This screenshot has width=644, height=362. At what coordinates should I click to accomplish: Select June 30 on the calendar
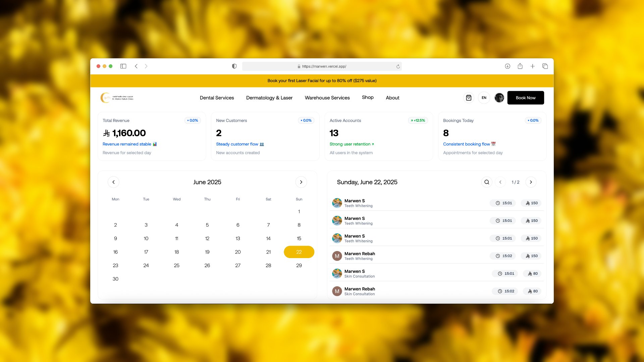(115, 279)
